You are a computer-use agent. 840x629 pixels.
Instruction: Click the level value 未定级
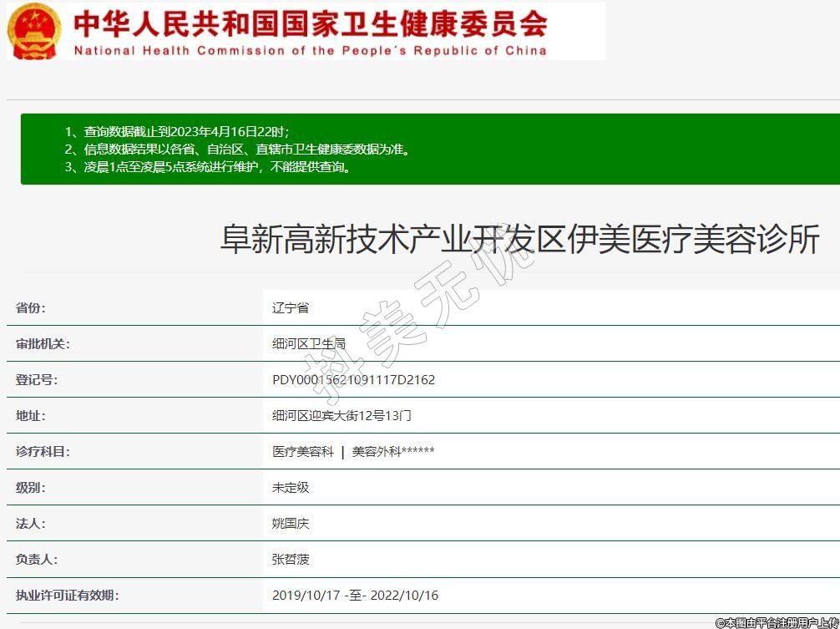[x=291, y=487]
